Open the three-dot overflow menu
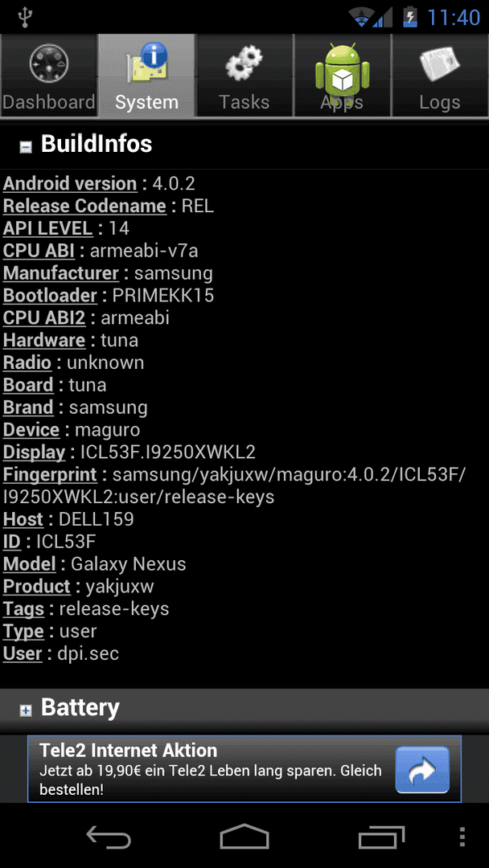Viewport: 489px width, 868px height. 463,837
